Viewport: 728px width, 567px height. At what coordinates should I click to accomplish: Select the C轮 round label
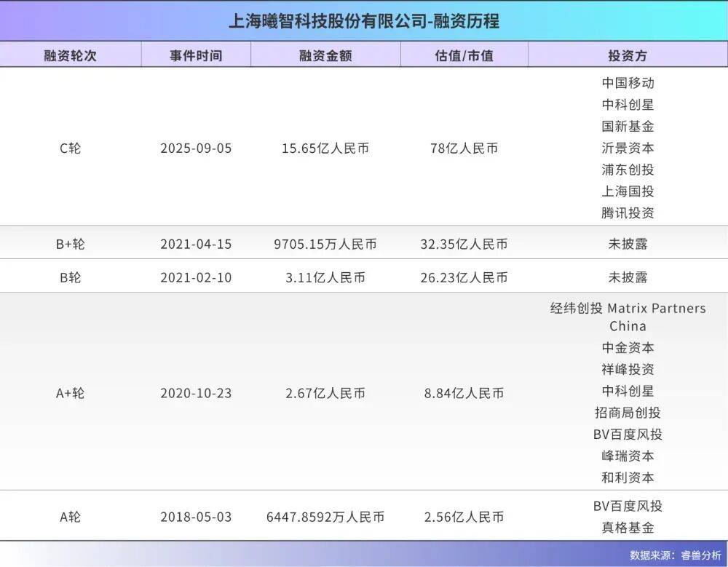(69, 148)
